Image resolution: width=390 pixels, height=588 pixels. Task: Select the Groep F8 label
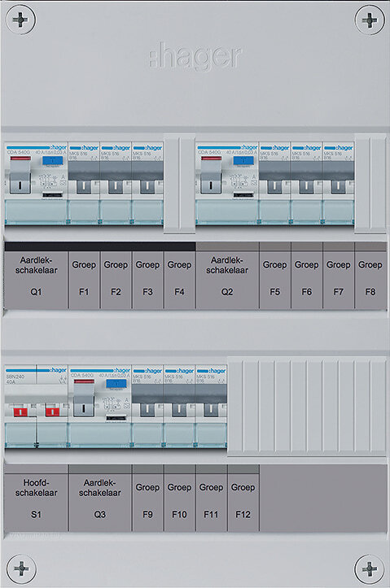370,278
